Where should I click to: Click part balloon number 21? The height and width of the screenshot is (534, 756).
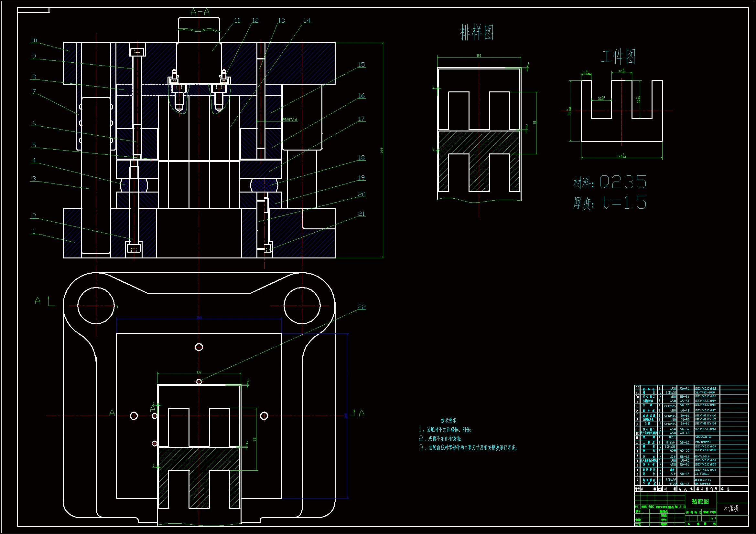coord(362,214)
